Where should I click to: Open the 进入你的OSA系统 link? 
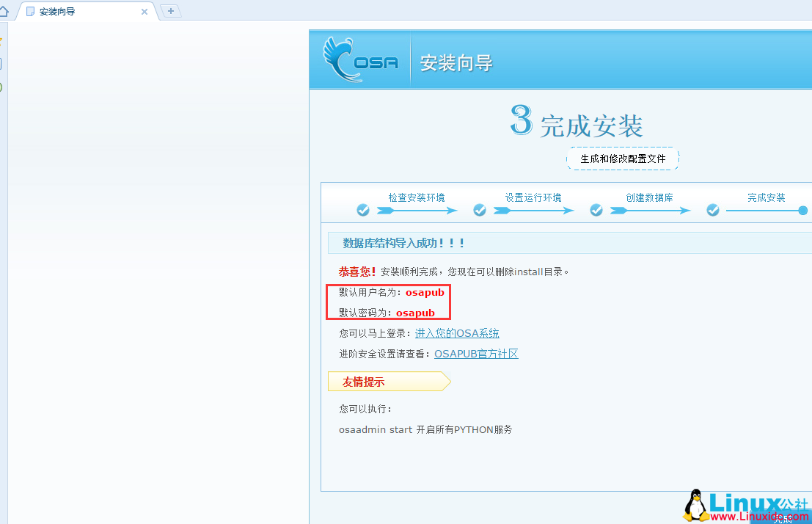(457, 332)
